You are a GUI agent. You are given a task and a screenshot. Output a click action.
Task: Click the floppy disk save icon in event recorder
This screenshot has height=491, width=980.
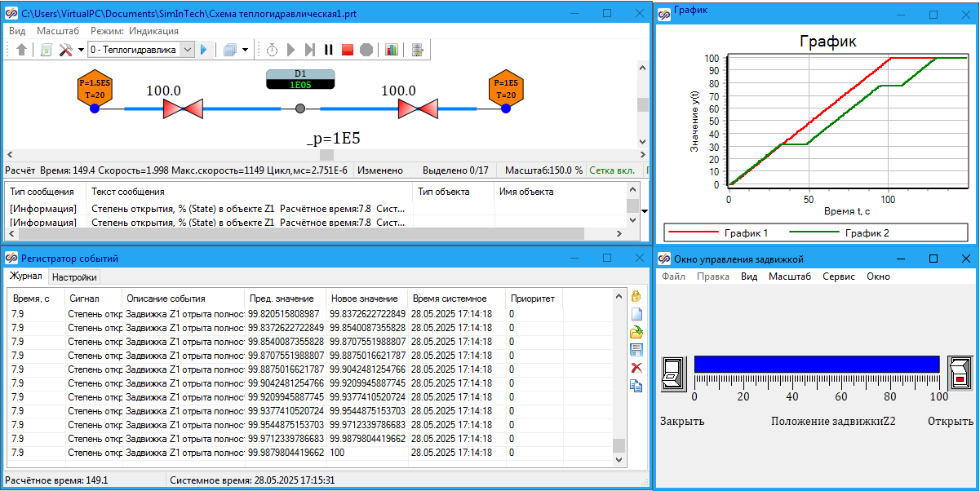pos(636,350)
